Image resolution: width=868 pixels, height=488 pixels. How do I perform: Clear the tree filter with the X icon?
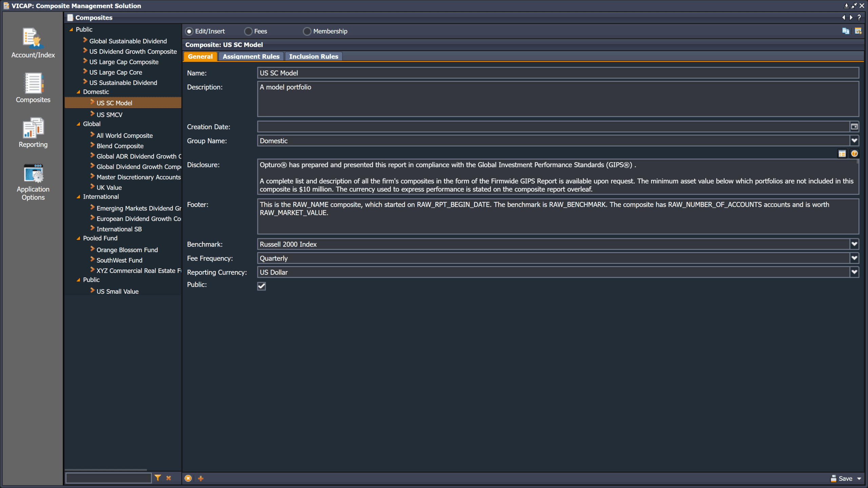click(x=169, y=478)
